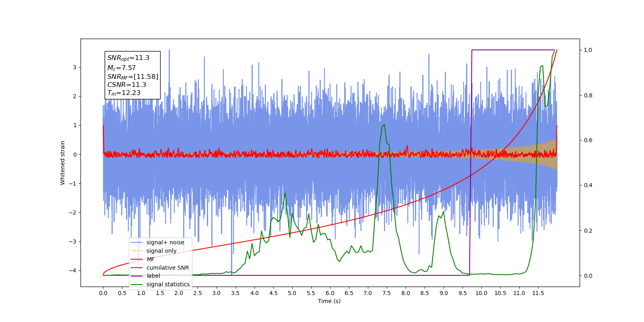Click the 'Whitened strain' y-axis label
Viewport: 644px width, 322px height.
[63, 163]
